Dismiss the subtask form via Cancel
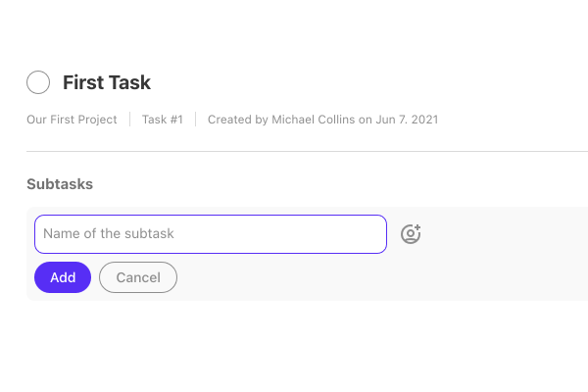588x392 pixels. tap(138, 277)
